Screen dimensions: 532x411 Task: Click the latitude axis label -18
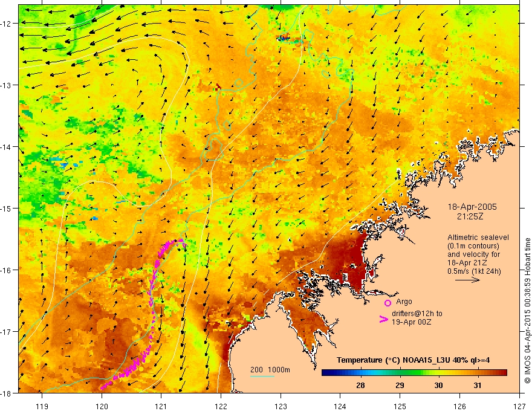pyautogui.click(x=6, y=393)
